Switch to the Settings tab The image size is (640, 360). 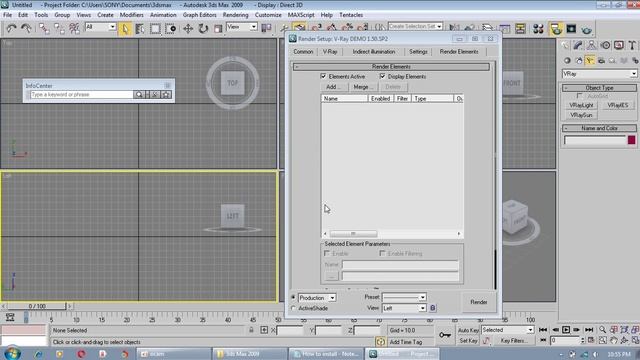(x=418, y=52)
